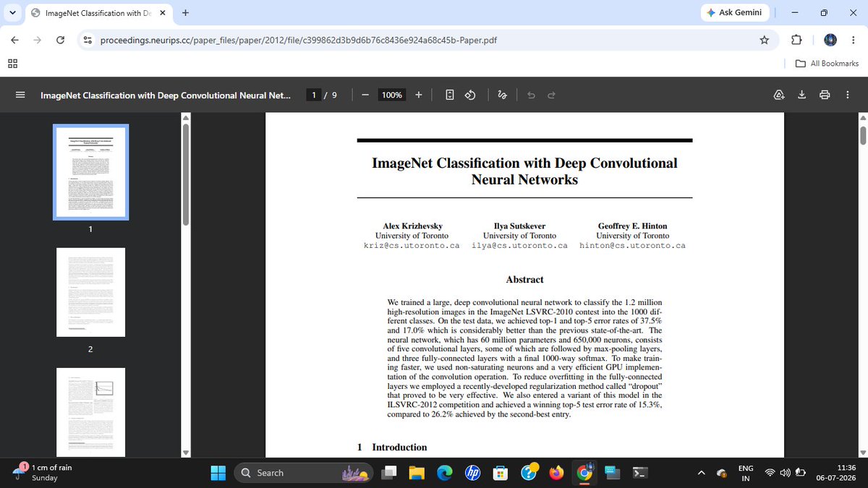Click the fit to page icon
The height and width of the screenshot is (488, 868).
click(450, 95)
